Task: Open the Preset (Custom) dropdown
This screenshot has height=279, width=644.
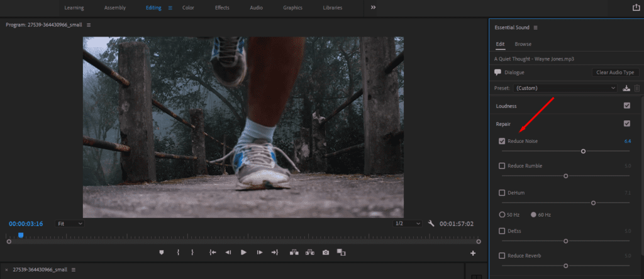Action: tap(565, 88)
